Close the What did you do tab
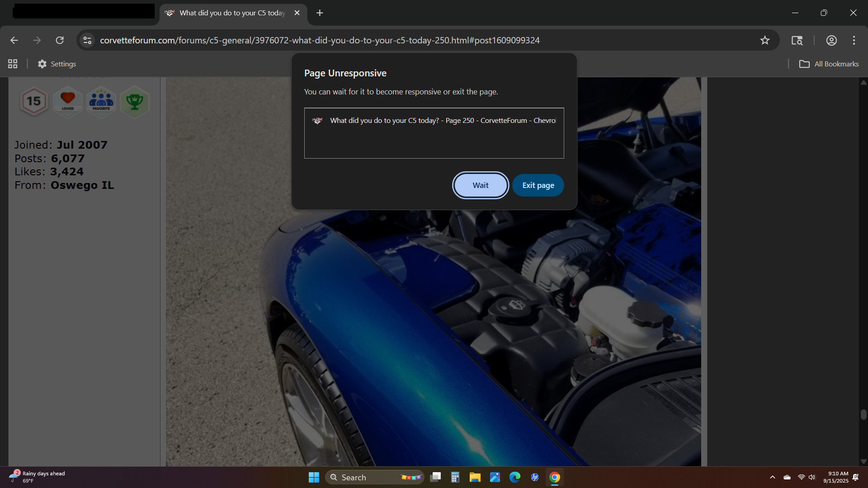 (297, 13)
